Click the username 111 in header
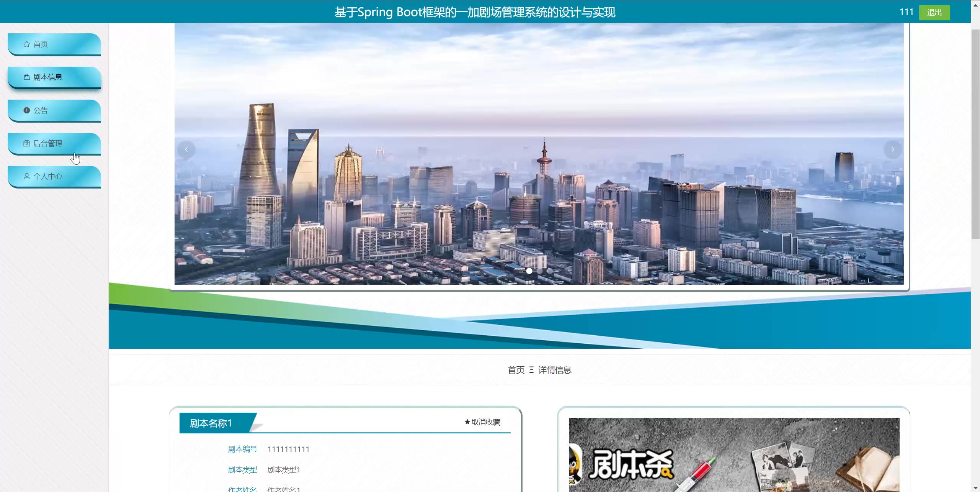Image resolution: width=980 pixels, height=492 pixels. click(906, 12)
